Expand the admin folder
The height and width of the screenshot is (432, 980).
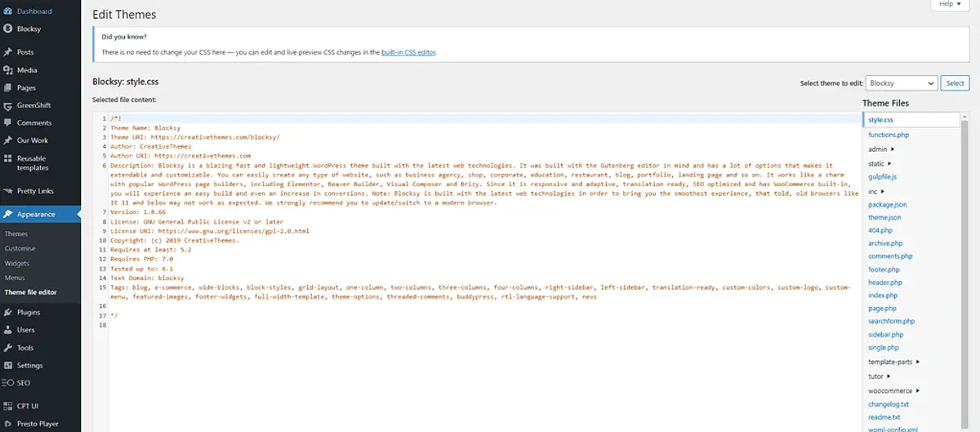[881, 149]
